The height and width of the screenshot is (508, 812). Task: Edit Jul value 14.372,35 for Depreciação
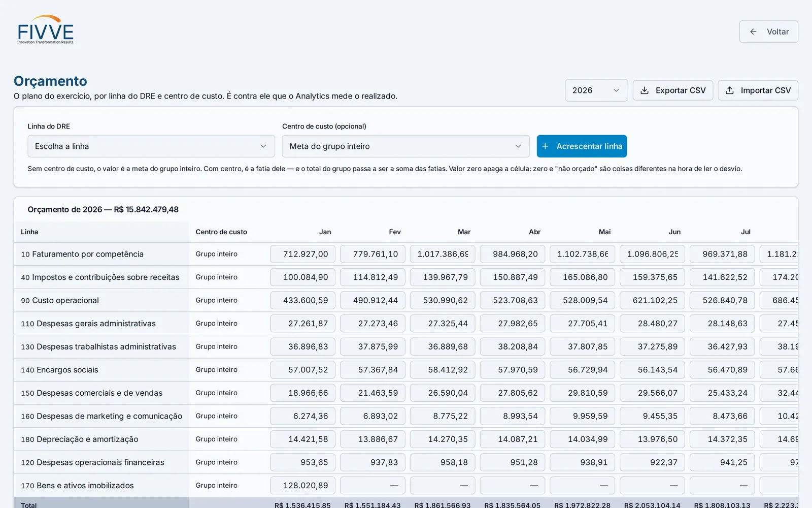coord(722,439)
